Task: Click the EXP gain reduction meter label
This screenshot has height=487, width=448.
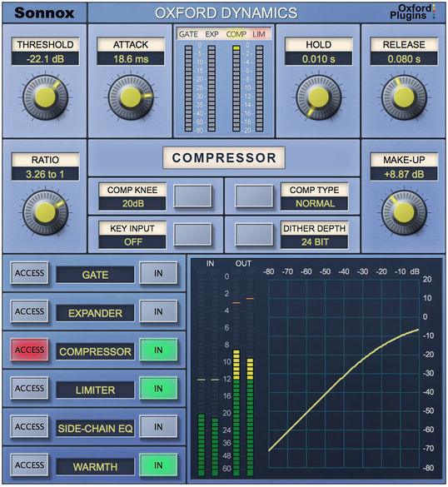Action: (x=212, y=34)
